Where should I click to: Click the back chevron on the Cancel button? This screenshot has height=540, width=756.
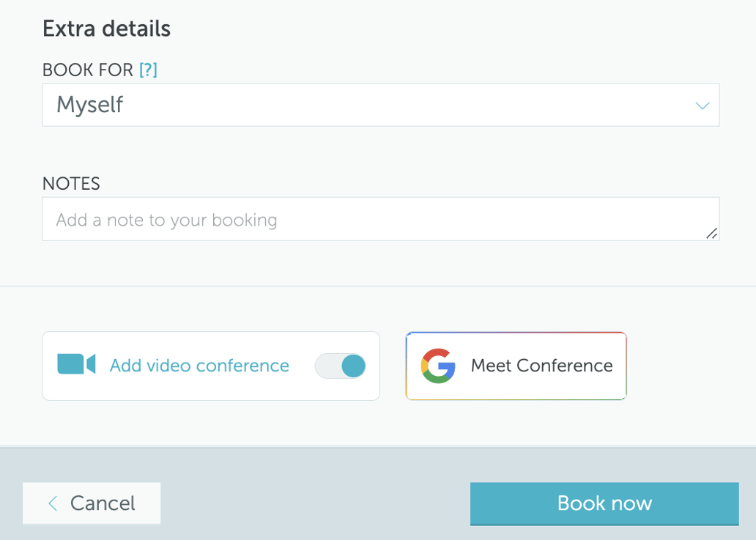51,503
